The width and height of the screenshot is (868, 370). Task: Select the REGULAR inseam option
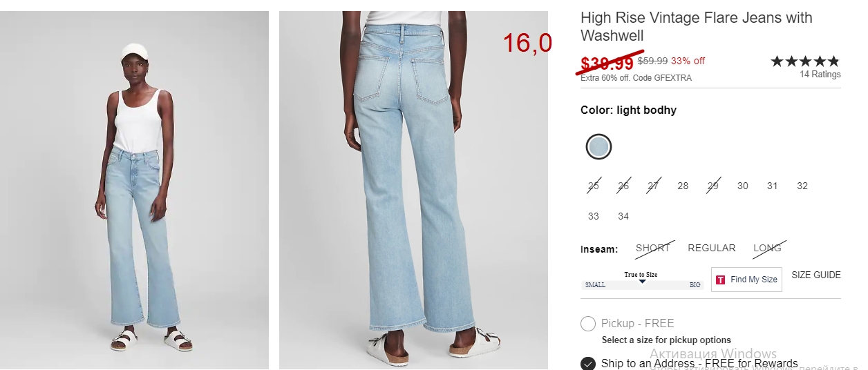(x=712, y=248)
